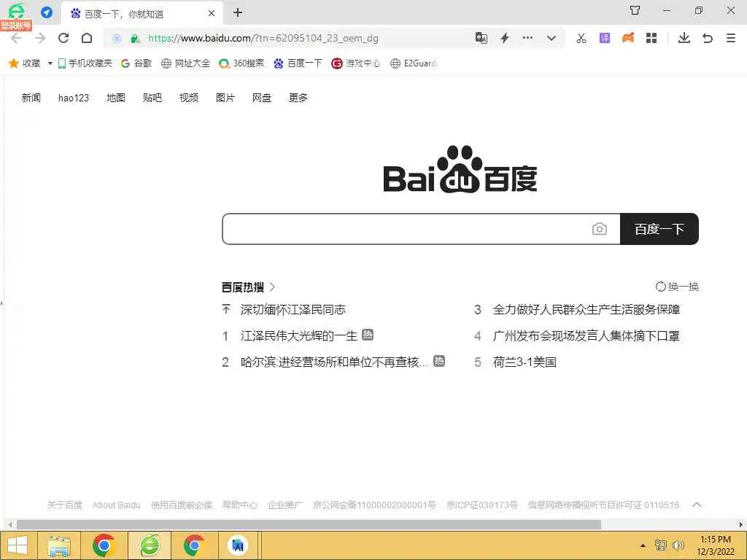The image size is (747, 560).
Task: Open File Explorer from taskbar
Action: 58,545
